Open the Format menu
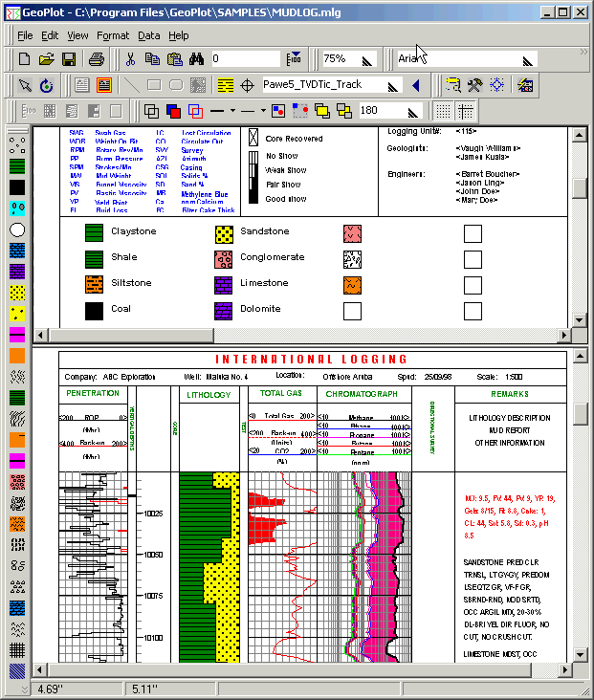Screen dimensions: 594x700 (x=113, y=35)
